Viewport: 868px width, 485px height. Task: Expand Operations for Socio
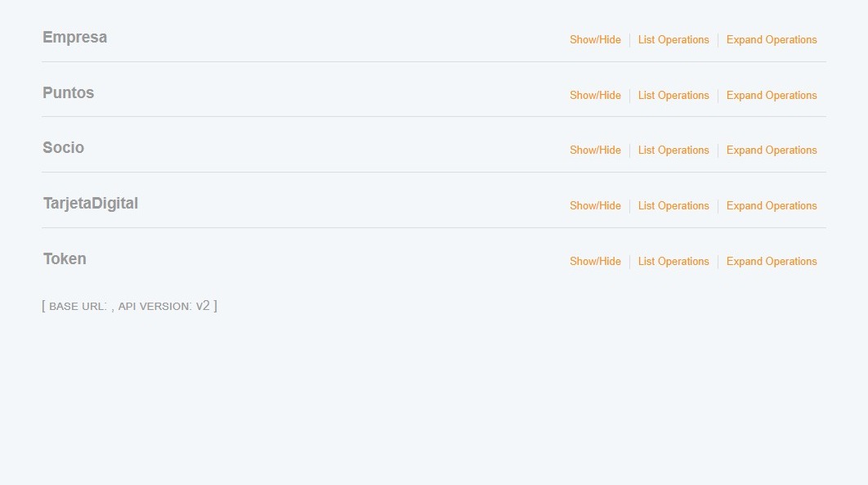(772, 150)
